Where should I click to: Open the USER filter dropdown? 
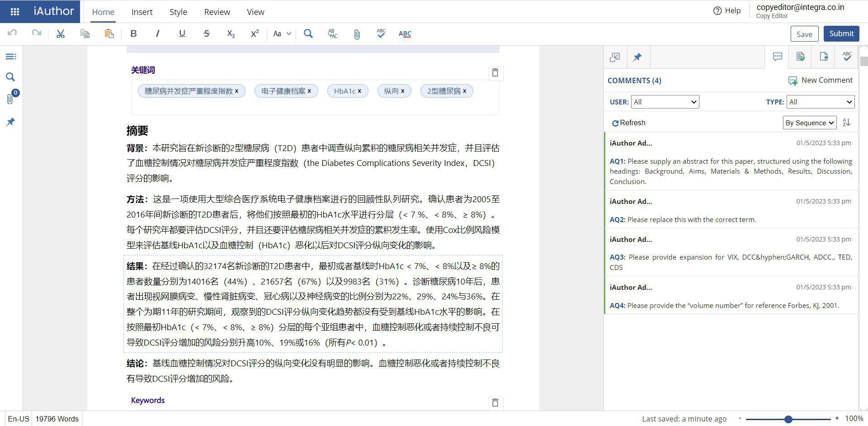coord(665,102)
